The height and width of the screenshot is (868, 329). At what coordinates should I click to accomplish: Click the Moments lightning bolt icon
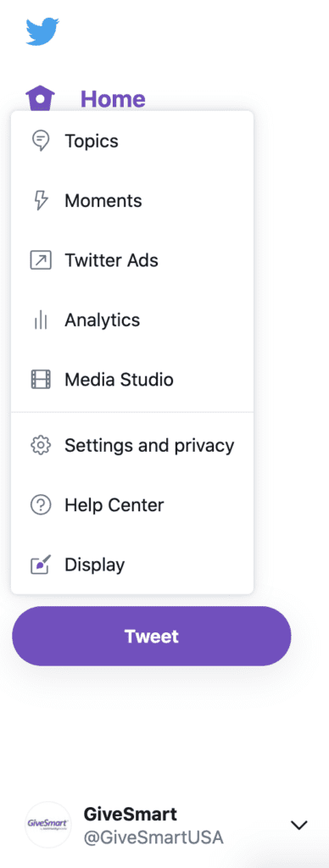[x=41, y=200]
